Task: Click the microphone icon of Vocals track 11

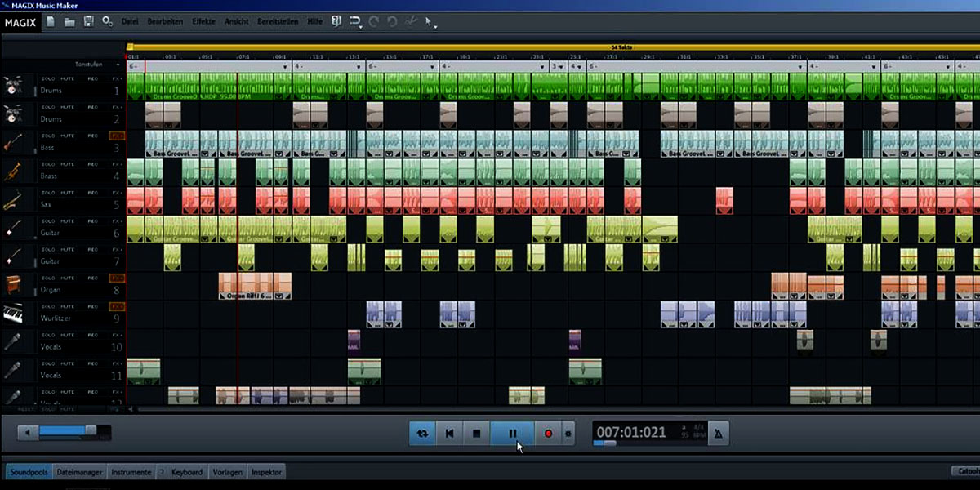Action: [12, 371]
